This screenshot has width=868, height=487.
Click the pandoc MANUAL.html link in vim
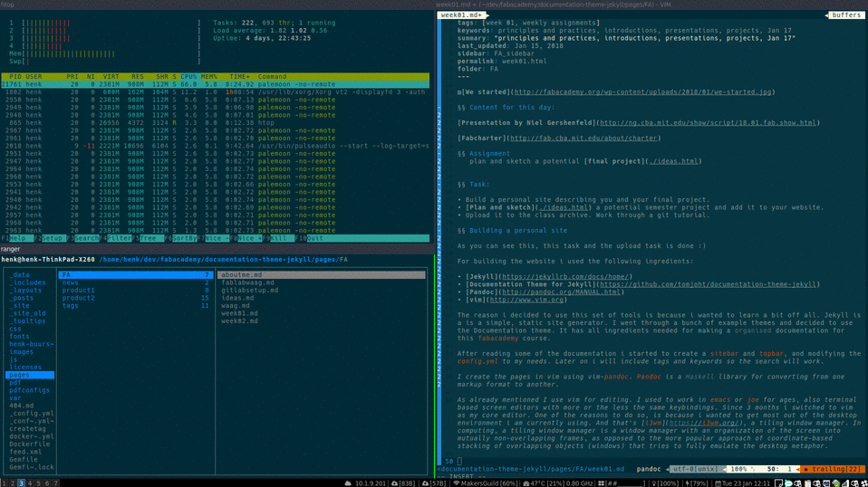[x=561, y=292]
